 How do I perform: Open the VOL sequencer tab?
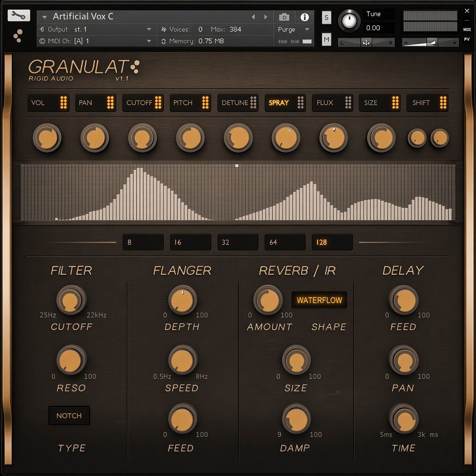(x=48, y=103)
